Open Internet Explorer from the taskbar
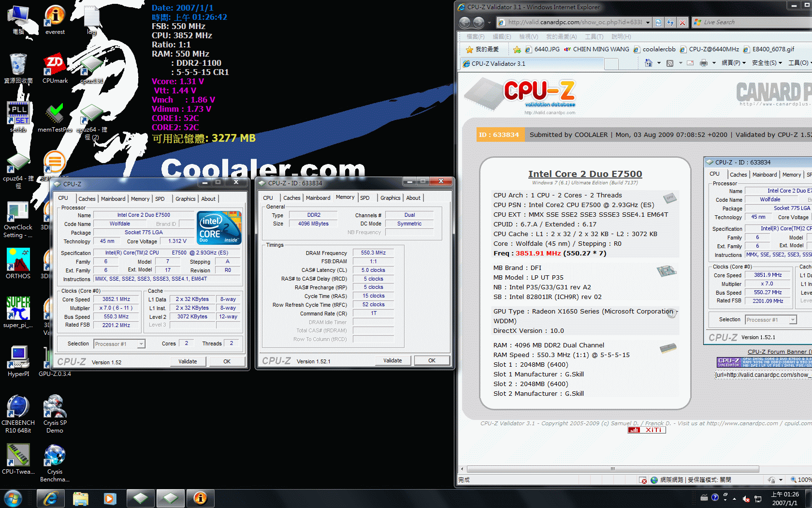Viewport: 812px width, 508px height. coord(50,498)
